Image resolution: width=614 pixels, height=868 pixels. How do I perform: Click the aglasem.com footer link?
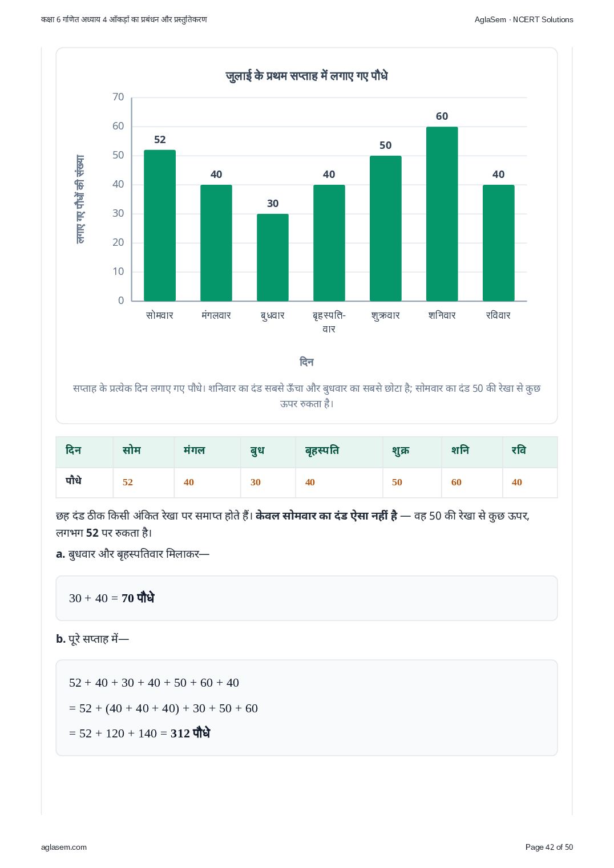[x=64, y=847]
